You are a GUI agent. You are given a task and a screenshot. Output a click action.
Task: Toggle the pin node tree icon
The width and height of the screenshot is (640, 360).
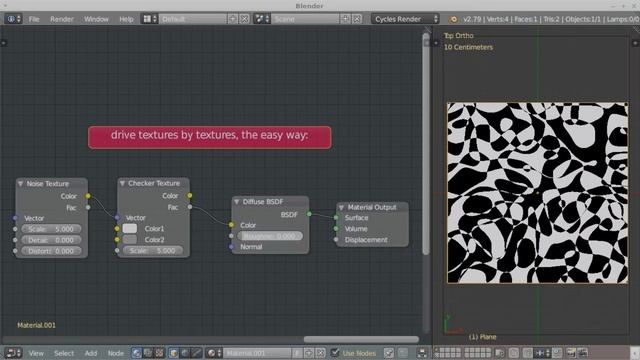coord(389,353)
